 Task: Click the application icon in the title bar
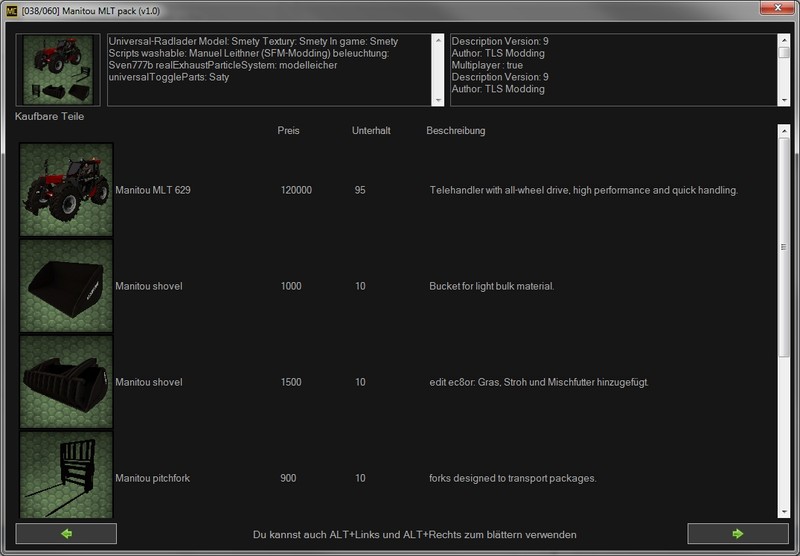point(11,11)
